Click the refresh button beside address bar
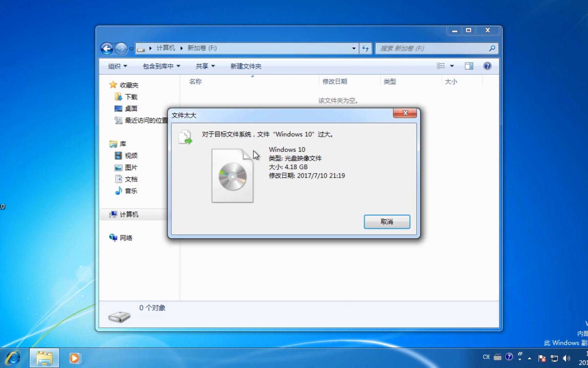 click(x=365, y=48)
